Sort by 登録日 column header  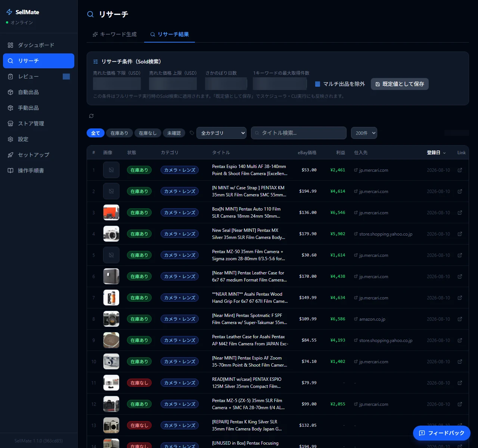point(436,153)
